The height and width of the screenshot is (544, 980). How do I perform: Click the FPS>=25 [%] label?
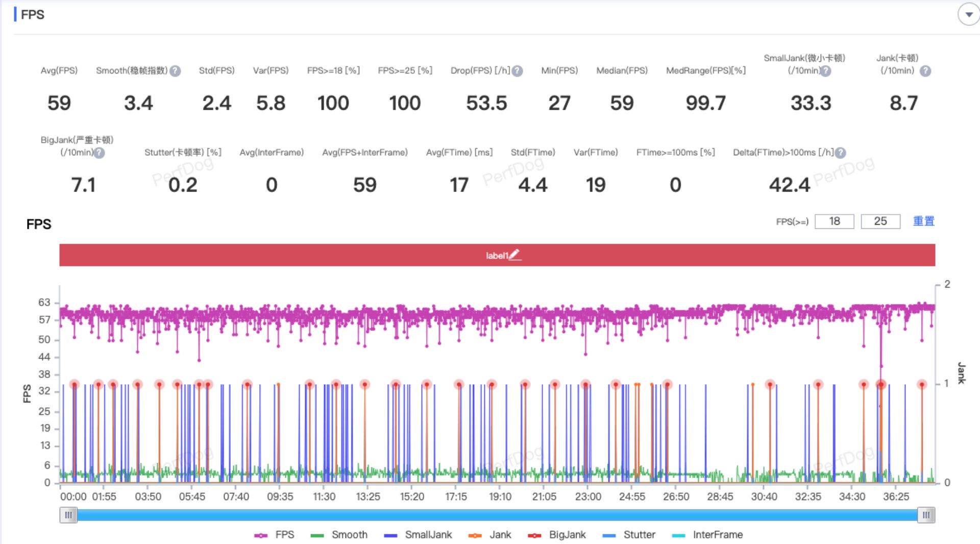[405, 70]
